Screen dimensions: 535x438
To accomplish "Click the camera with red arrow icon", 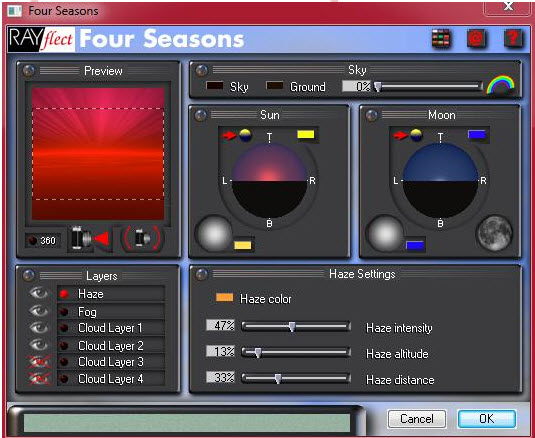I will (x=90, y=238).
